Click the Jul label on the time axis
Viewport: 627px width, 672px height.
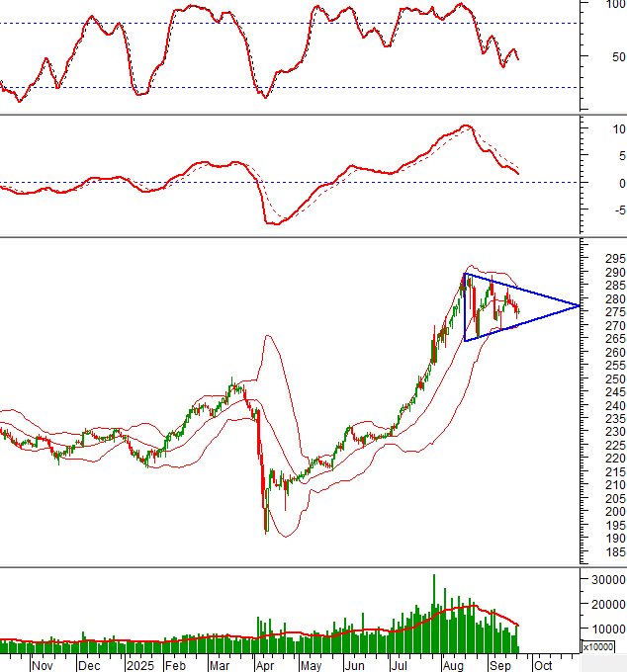399,665
